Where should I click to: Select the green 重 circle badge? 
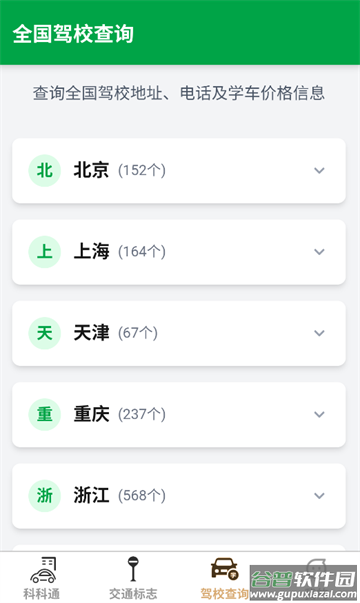coord(45,415)
